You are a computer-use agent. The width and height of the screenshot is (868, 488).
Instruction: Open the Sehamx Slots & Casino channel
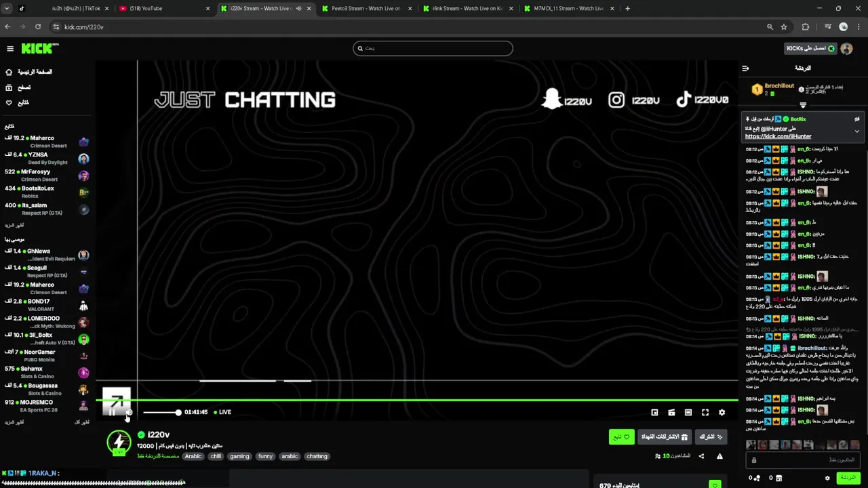(x=47, y=372)
